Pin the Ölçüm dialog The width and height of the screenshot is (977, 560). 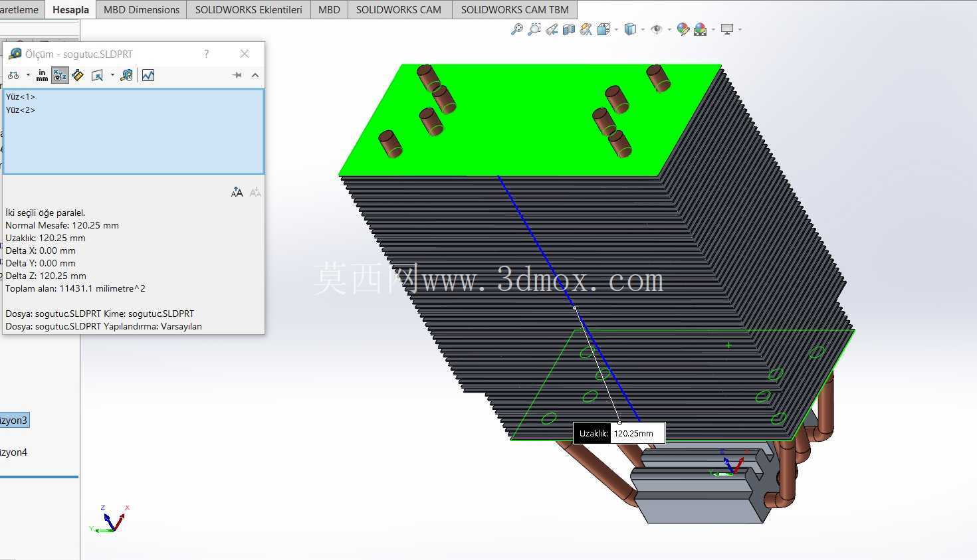pyautogui.click(x=237, y=76)
